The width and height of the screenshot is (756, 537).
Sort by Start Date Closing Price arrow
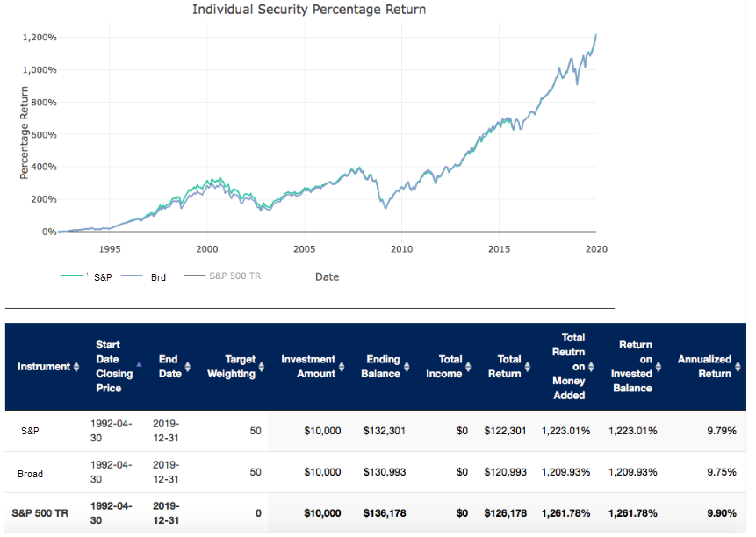pyautogui.click(x=139, y=364)
